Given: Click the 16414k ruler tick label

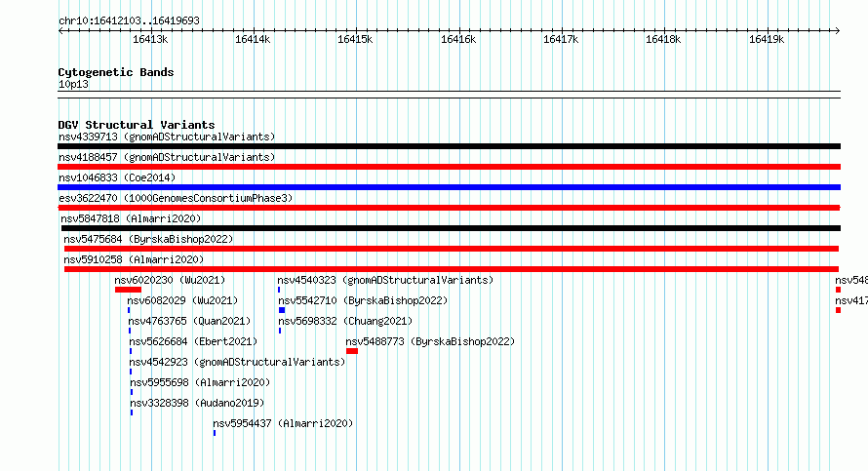Looking at the screenshot, I should click(253, 39).
